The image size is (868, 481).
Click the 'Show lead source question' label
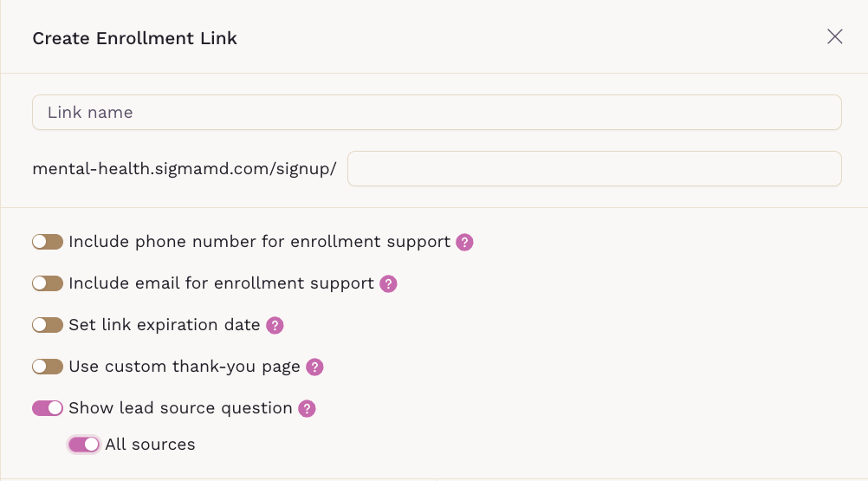click(x=180, y=408)
